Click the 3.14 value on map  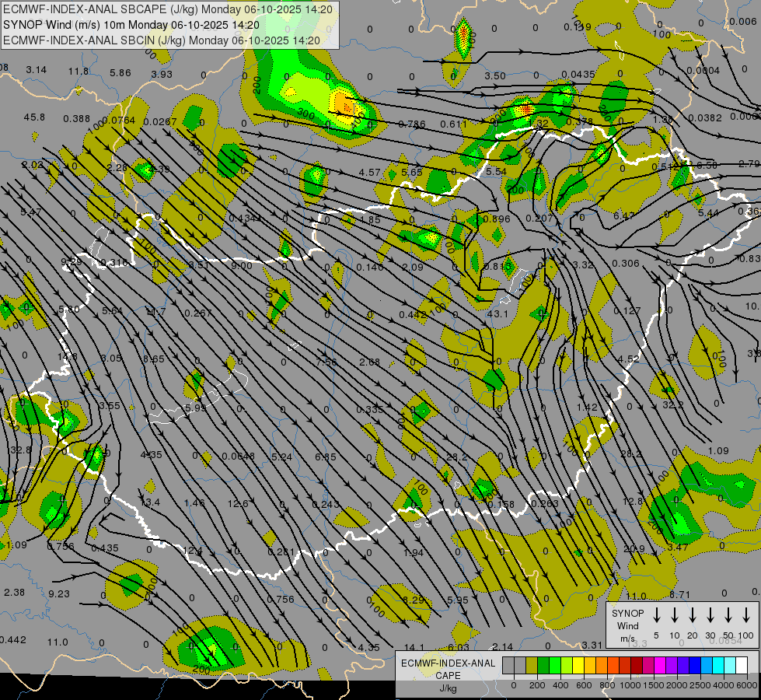(37, 70)
